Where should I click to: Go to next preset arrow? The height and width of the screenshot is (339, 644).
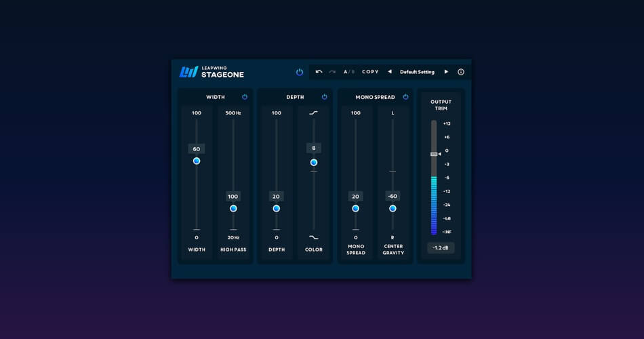coord(446,72)
